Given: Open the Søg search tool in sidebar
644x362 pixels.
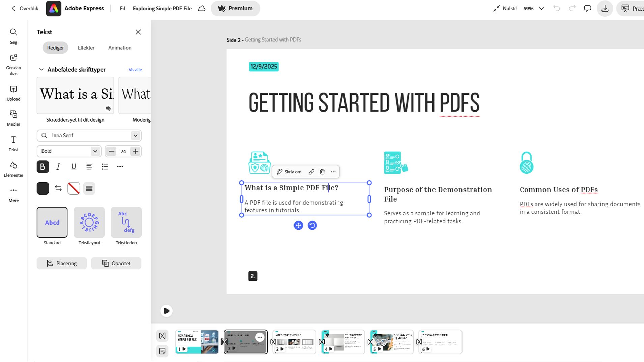Looking at the screenshot, I should (13, 36).
